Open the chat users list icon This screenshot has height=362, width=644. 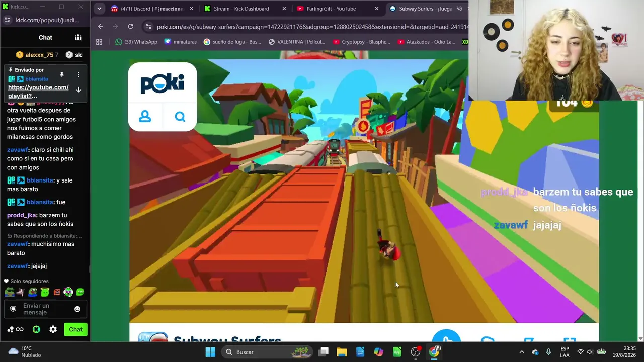pyautogui.click(x=78, y=37)
